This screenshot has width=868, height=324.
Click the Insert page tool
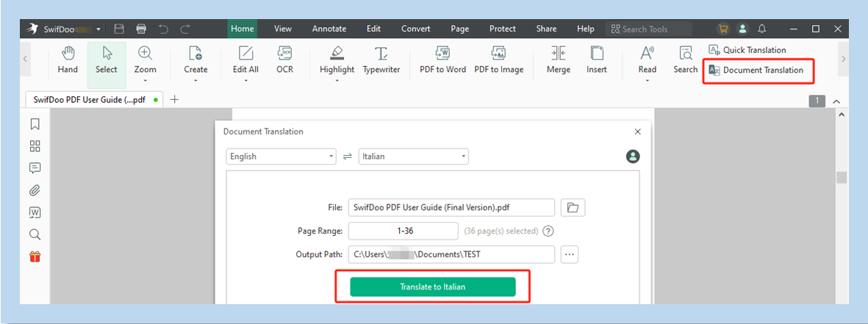tap(597, 60)
